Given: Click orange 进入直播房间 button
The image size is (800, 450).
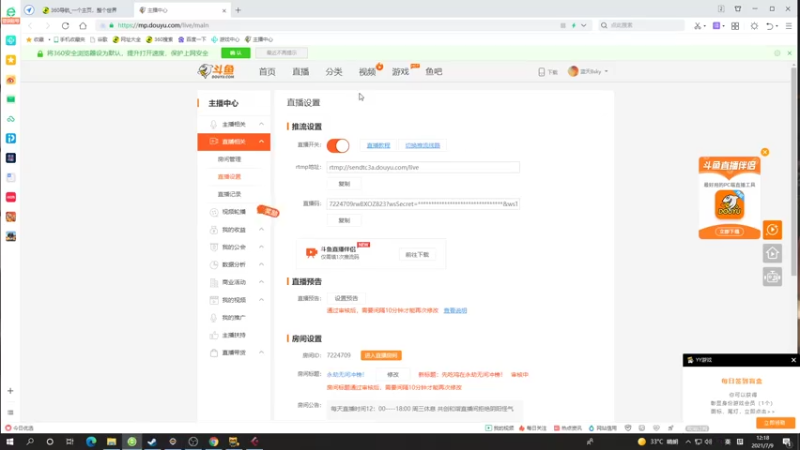Looking at the screenshot, I should [381, 355].
